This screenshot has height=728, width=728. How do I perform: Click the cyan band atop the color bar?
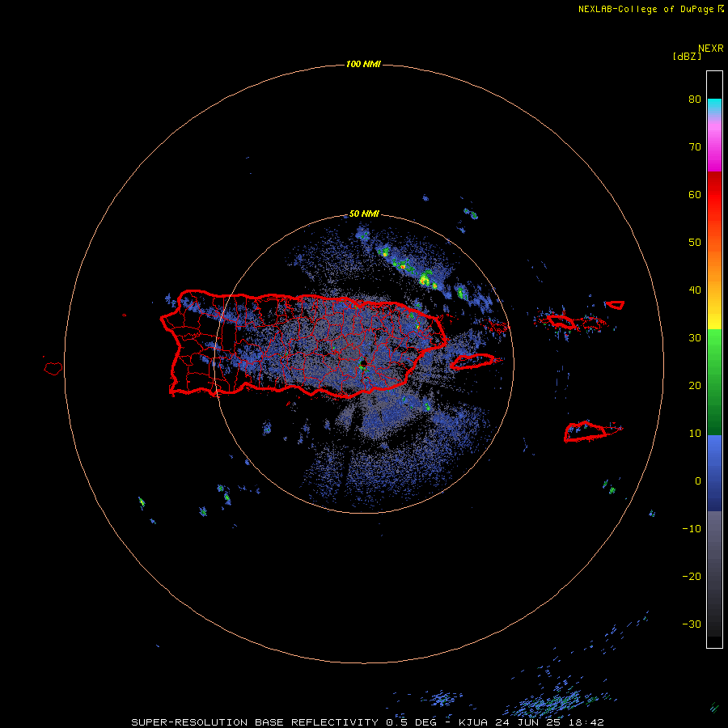click(714, 106)
